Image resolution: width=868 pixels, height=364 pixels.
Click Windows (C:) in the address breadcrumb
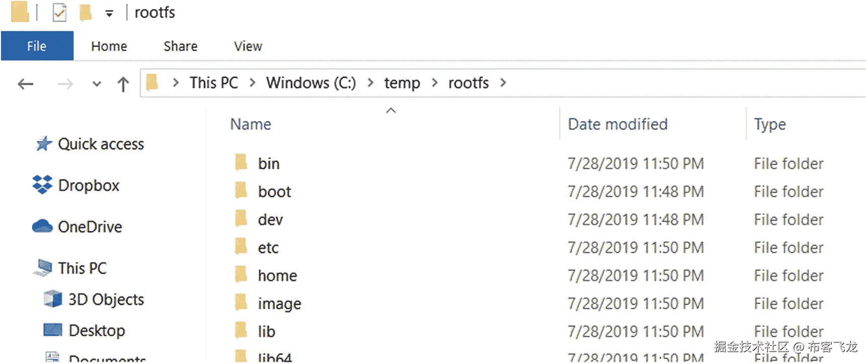tap(310, 83)
